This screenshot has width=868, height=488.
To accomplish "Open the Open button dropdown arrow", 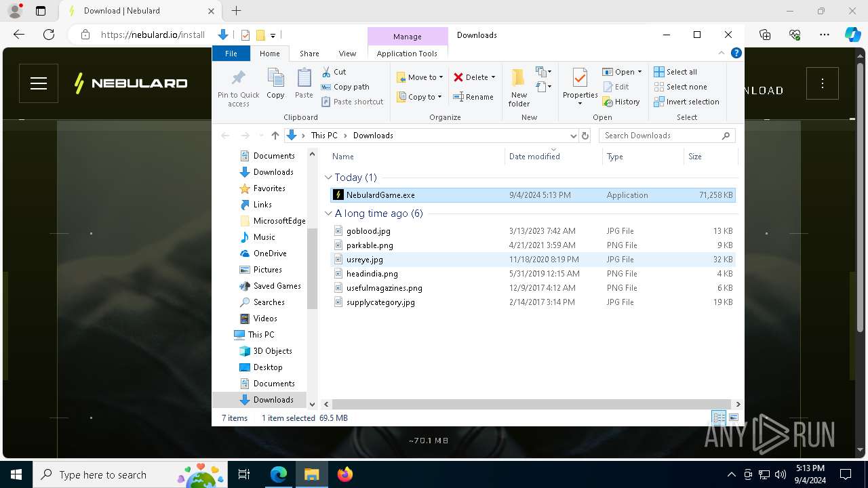I will point(639,72).
